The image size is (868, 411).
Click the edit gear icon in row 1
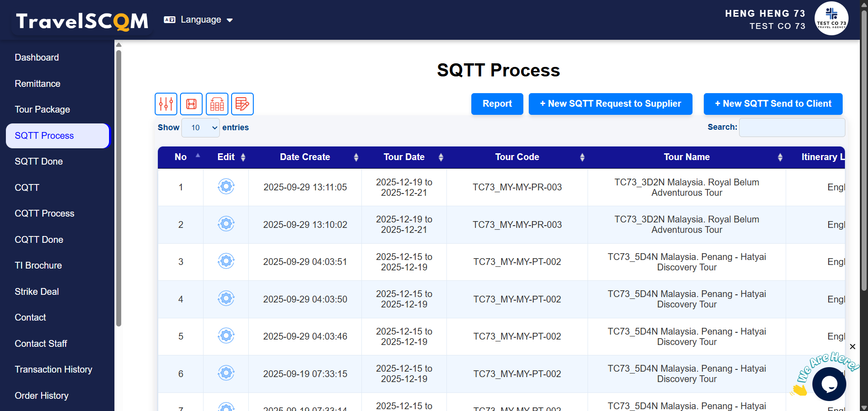pos(226,186)
